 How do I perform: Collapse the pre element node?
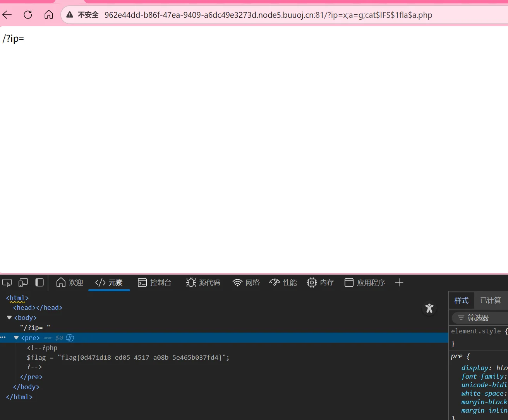16,338
